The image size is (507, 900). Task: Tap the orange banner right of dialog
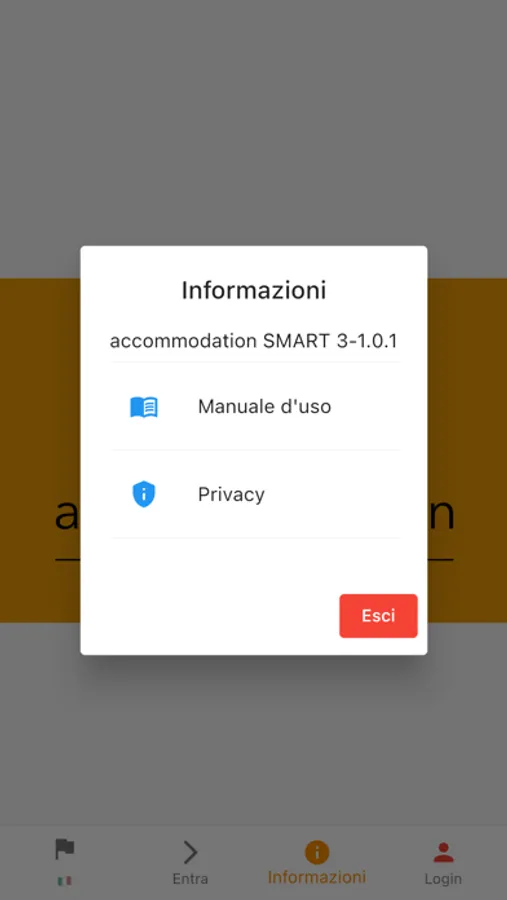coord(467,450)
